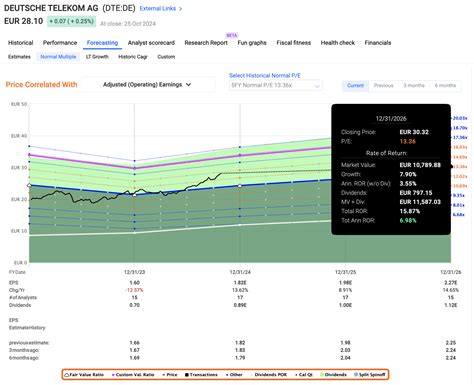Screen dimensions: 474x385
Task: Click the Chg/Yr value 13.62%
Action: click(x=240, y=290)
